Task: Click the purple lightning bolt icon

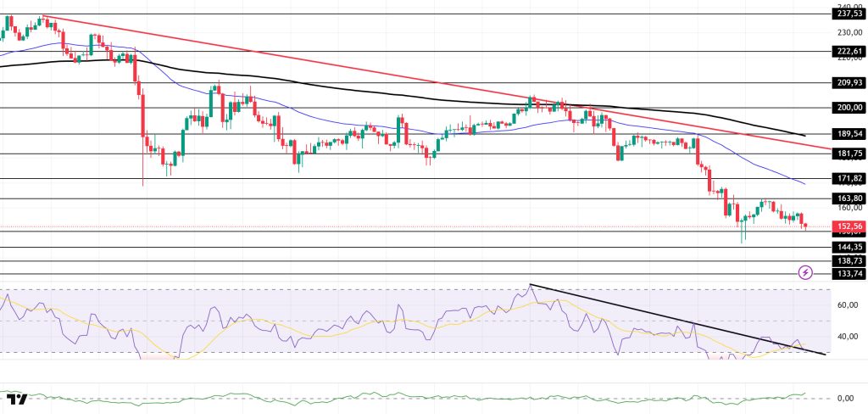Action: (805, 272)
